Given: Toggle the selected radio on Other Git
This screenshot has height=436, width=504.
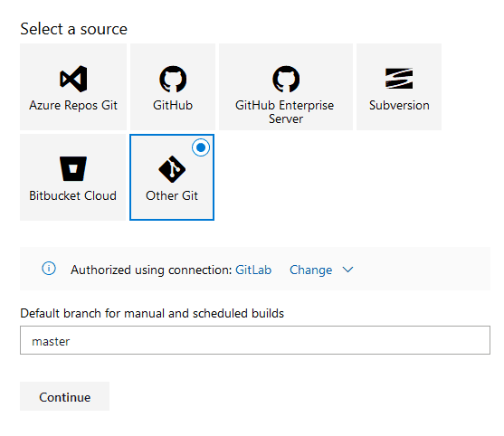Looking at the screenshot, I should pyautogui.click(x=201, y=147).
